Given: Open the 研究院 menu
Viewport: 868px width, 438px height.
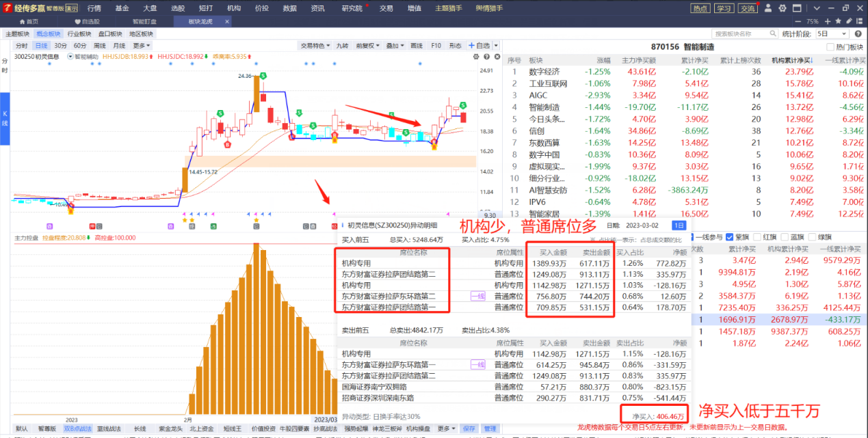Looking at the screenshot, I should click(x=352, y=8).
